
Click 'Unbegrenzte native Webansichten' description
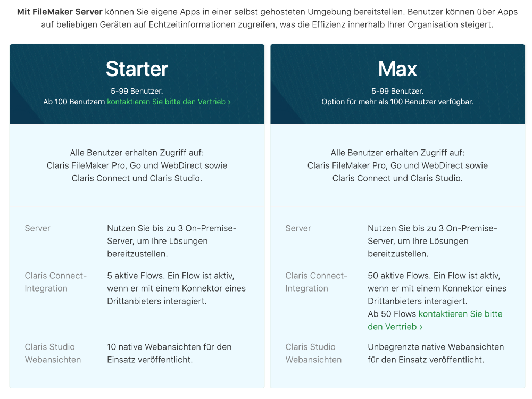coord(436,353)
